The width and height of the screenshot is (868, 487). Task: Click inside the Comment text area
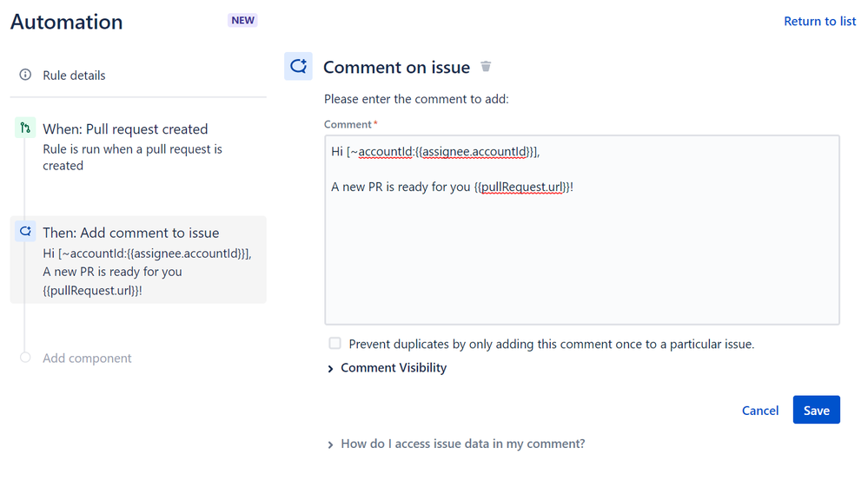[582, 230]
